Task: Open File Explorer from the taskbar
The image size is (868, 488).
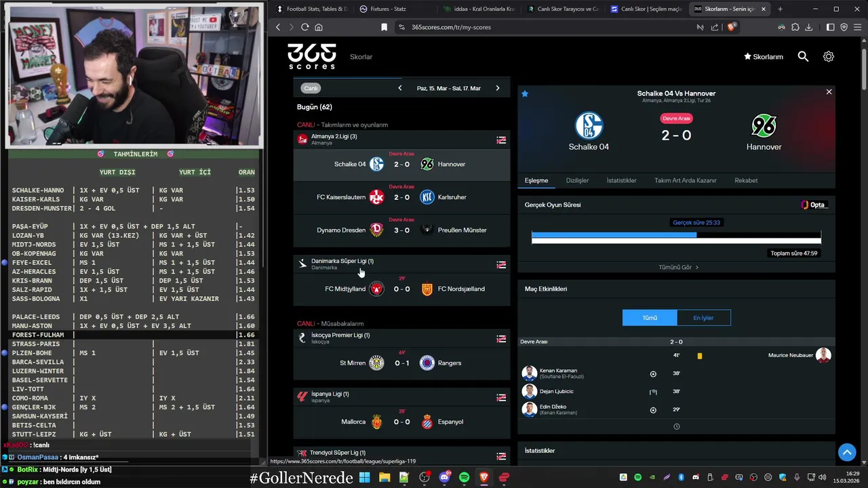Action: click(x=384, y=478)
